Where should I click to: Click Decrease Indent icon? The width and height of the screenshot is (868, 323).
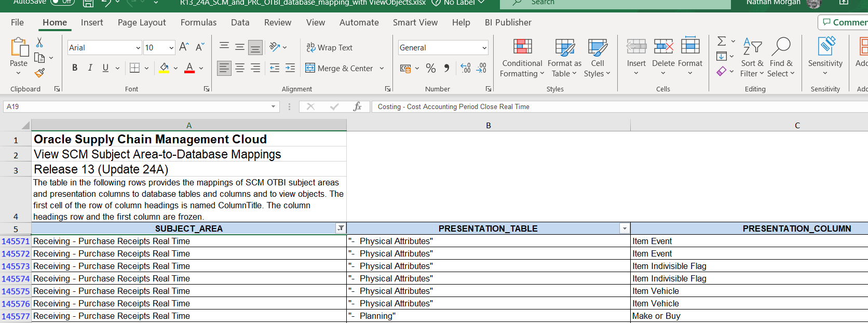coord(275,68)
